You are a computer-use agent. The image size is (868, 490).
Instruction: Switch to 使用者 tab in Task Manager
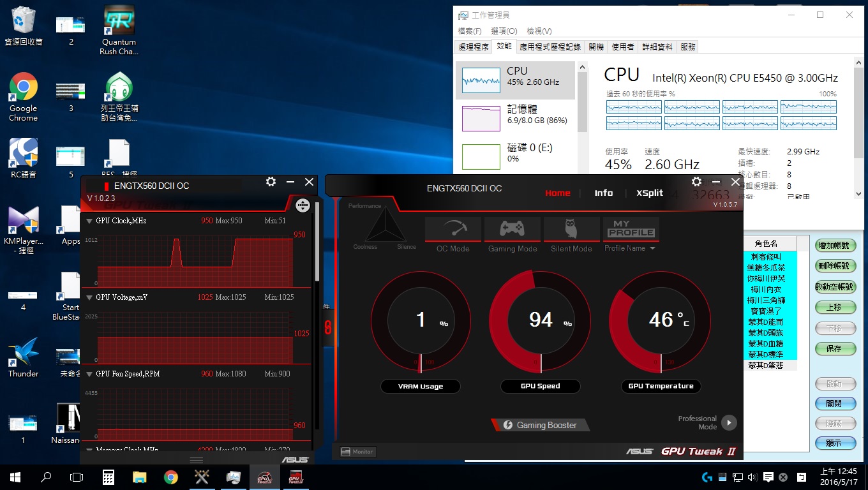pos(623,47)
